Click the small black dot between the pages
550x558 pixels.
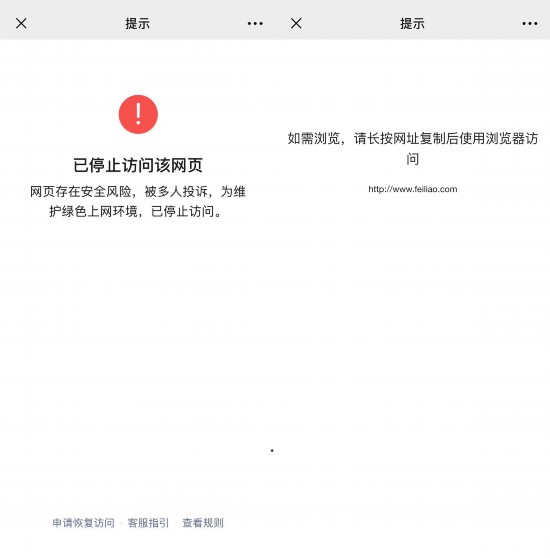272,451
